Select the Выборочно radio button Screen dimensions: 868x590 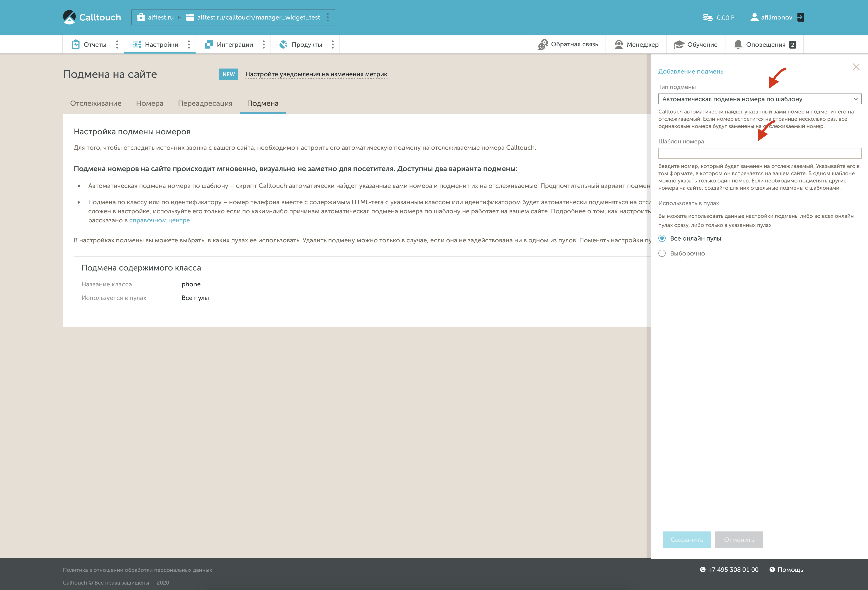[662, 253]
